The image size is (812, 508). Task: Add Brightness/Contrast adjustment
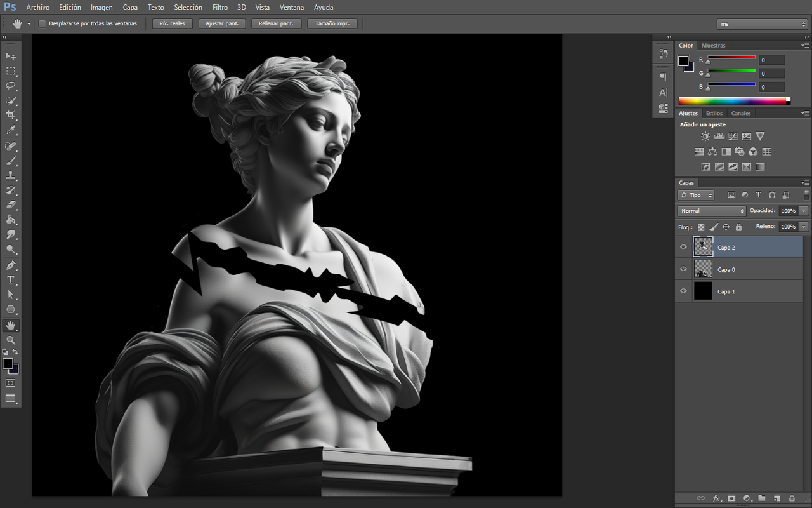[705, 137]
